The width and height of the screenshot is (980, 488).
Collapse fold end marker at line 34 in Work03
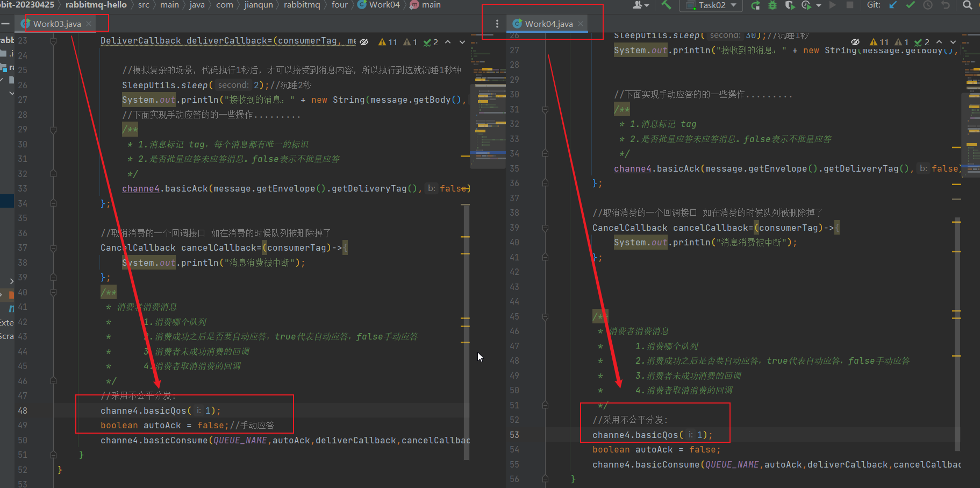[53, 203]
